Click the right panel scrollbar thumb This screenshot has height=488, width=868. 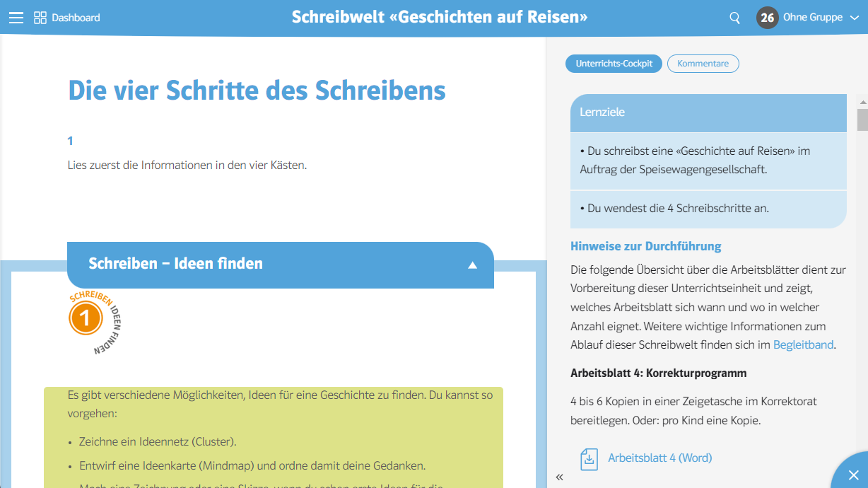(862, 120)
